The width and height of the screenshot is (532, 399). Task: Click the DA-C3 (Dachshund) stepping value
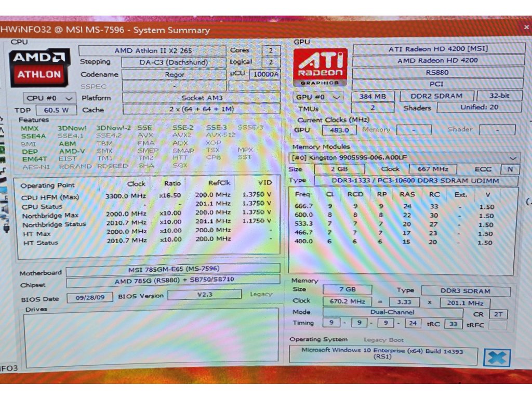click(x=174, y=62)
